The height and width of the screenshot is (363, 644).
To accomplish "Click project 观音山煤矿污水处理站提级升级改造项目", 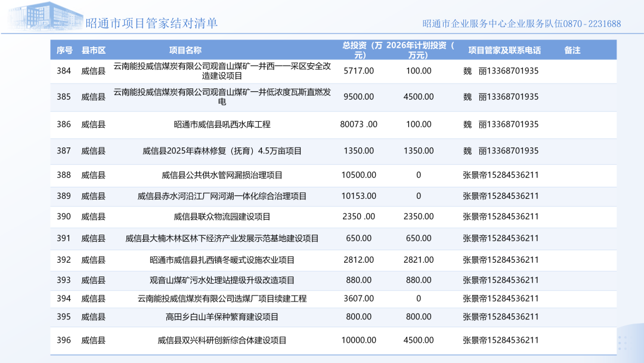I will point(222,281).
